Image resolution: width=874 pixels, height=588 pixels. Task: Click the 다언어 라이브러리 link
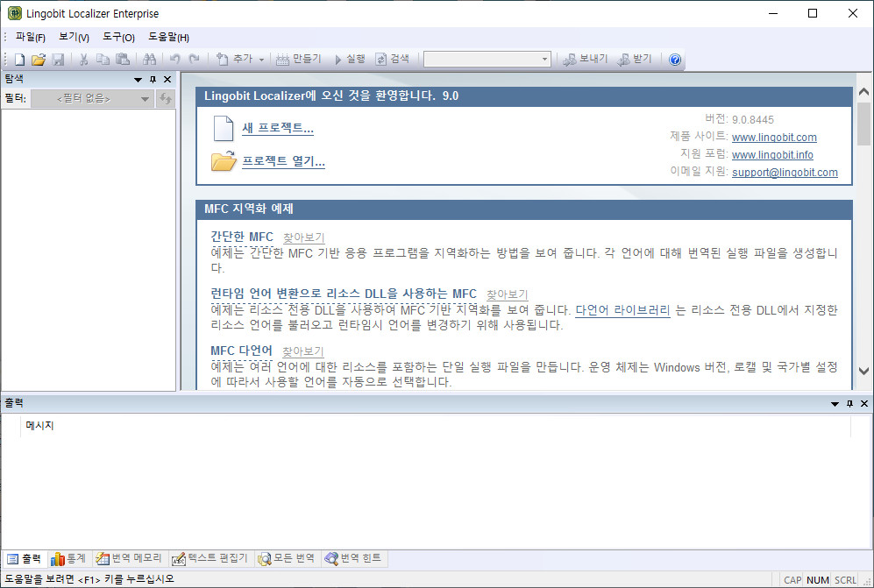(x=622, y=310)
